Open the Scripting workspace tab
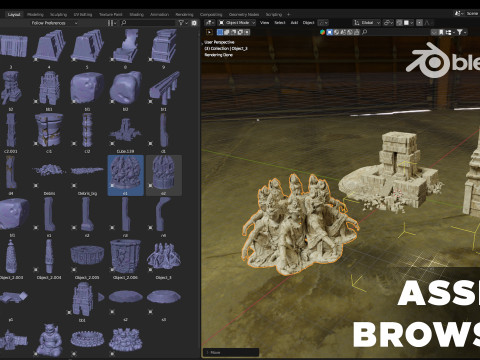The width and height of the screenshot is (480, 360). pos(274,14)
